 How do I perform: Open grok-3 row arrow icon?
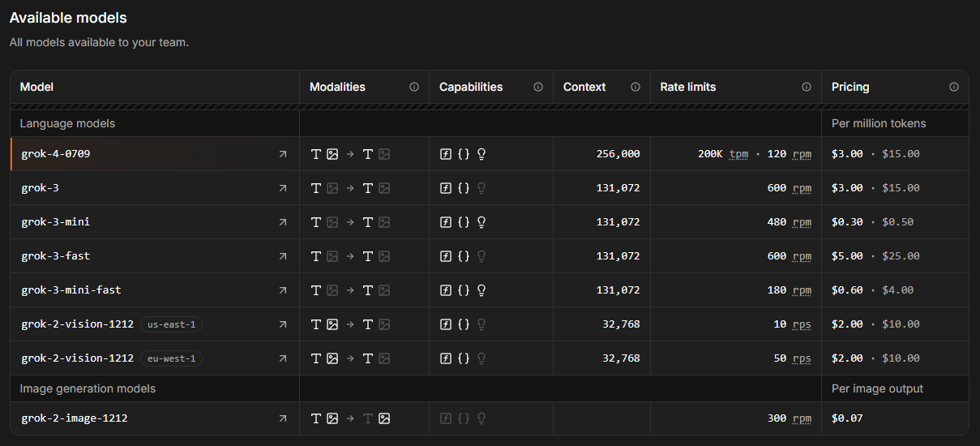tap(282, 188)
